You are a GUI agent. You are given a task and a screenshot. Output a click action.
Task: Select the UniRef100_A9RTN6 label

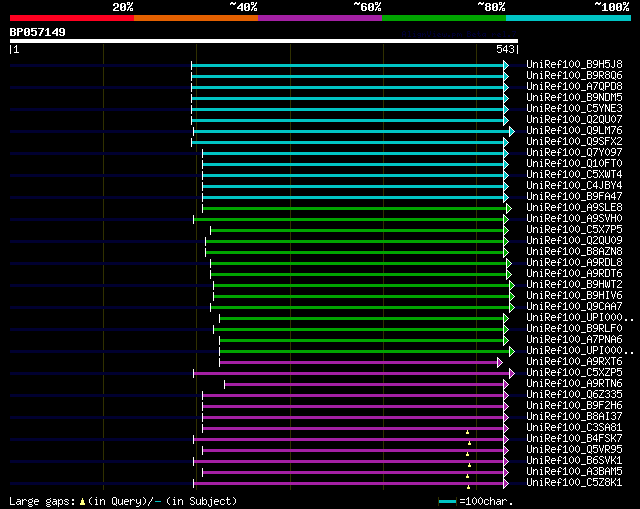coord(574,384)
